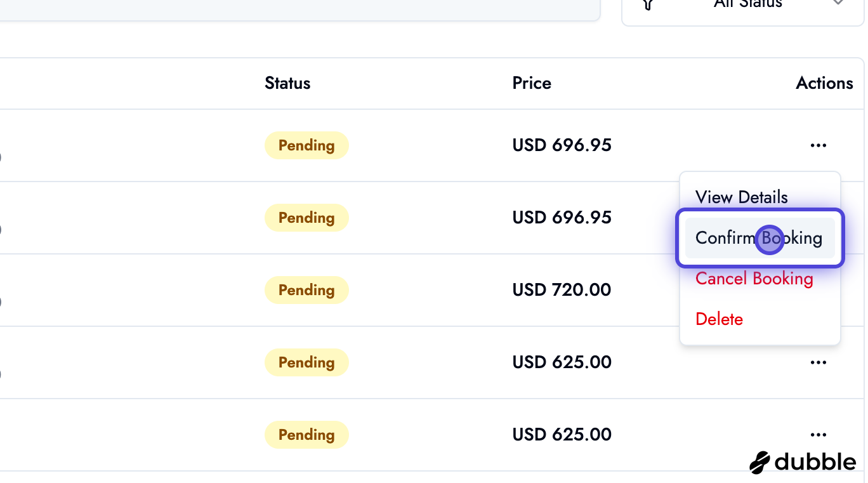Select View Details from the actions menu
The height and width of the screenshot is (483, 868).
coord(741,197)
